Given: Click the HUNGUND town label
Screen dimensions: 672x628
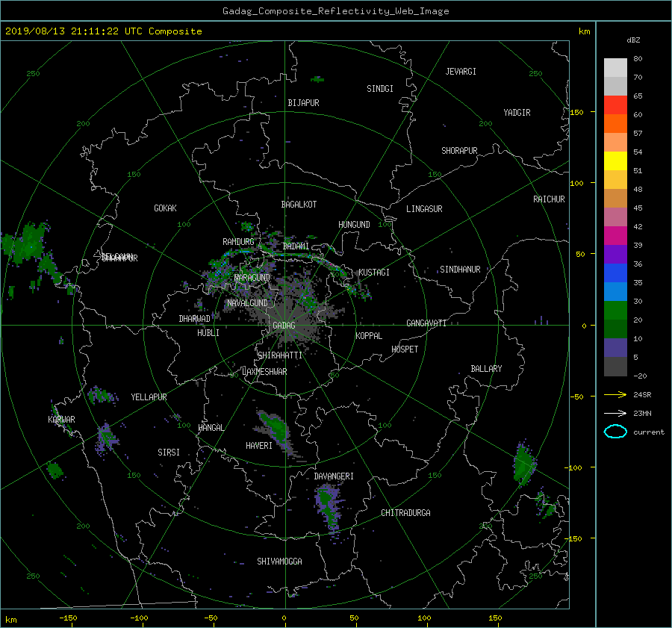Looking at the screenshot, I should pyautogui.click(x=354, y=225).
